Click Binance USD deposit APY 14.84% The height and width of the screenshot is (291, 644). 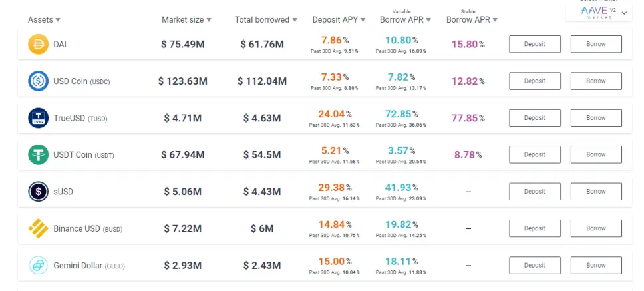(x=335, y=225)
